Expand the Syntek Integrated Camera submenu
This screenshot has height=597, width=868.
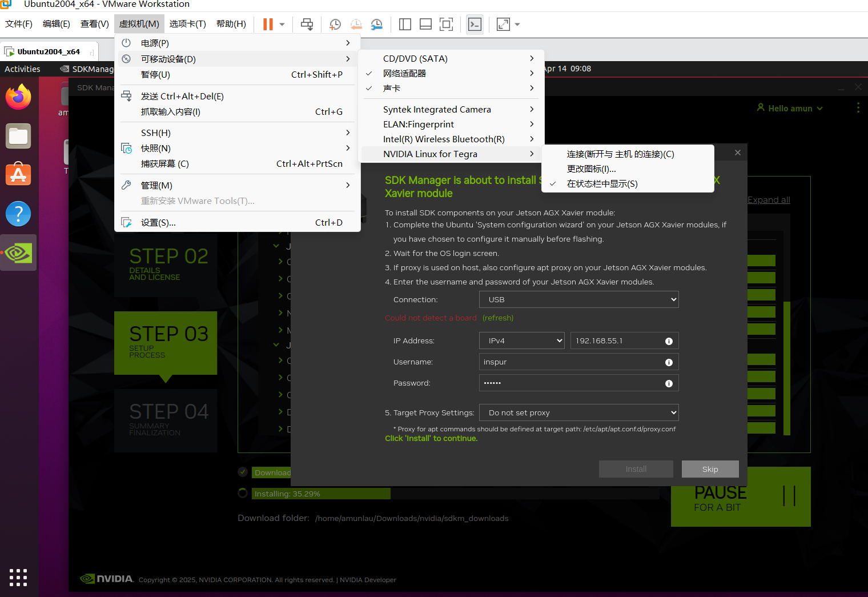451,110
